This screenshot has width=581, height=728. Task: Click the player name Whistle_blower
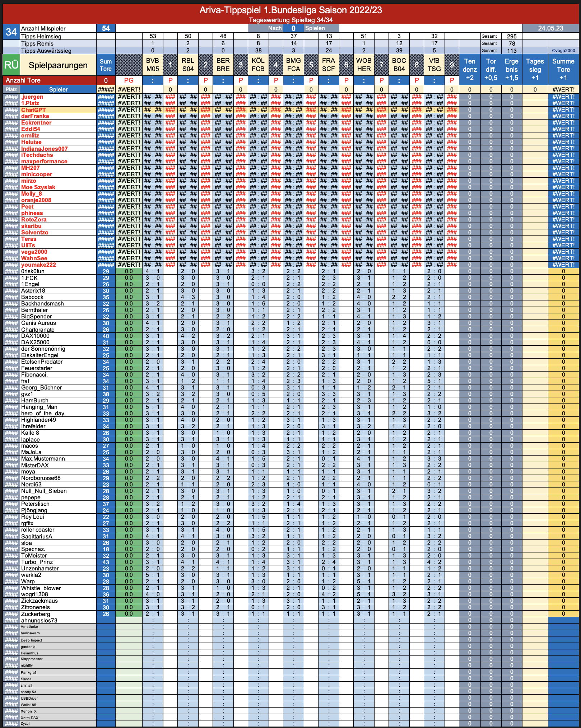41,588
